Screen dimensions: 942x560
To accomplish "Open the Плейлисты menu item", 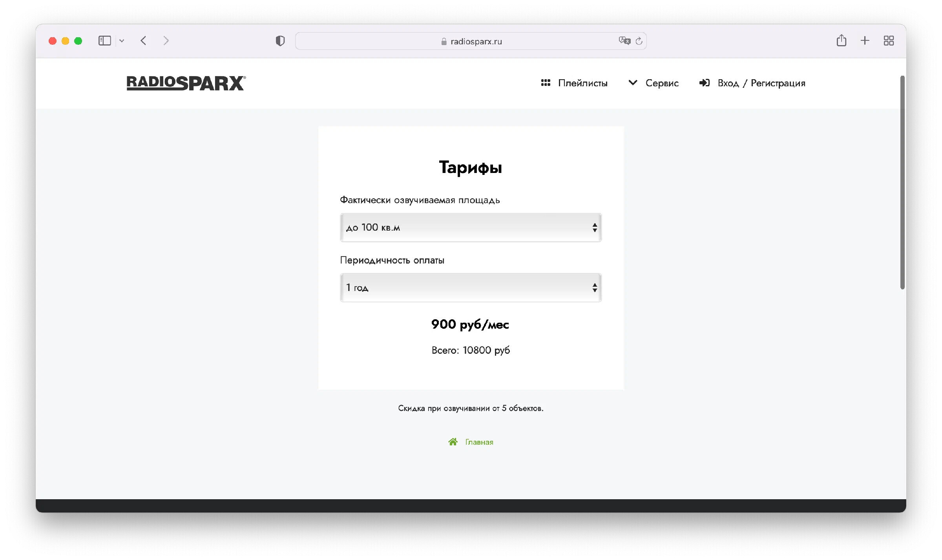I will pos(574,83).
